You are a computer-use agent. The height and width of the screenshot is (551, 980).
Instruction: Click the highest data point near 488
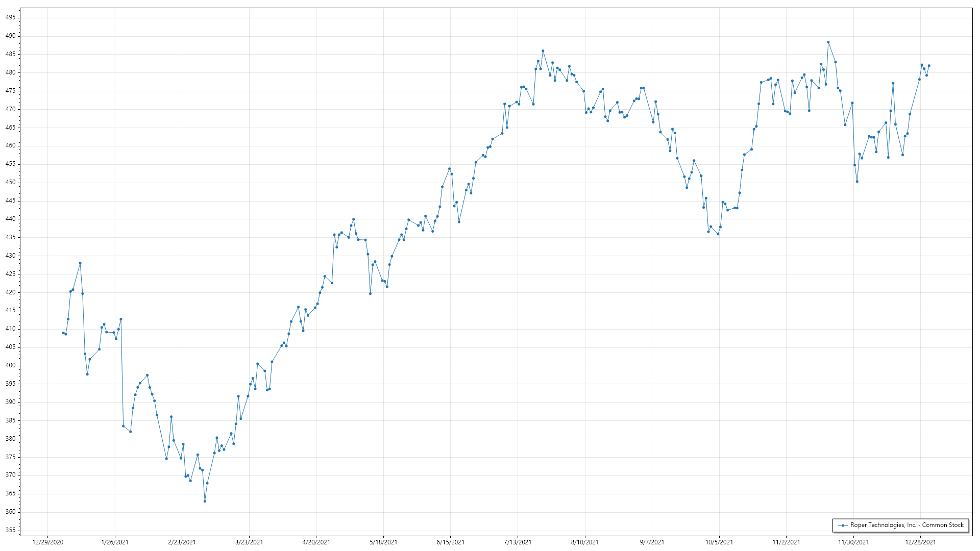[828, 42]
